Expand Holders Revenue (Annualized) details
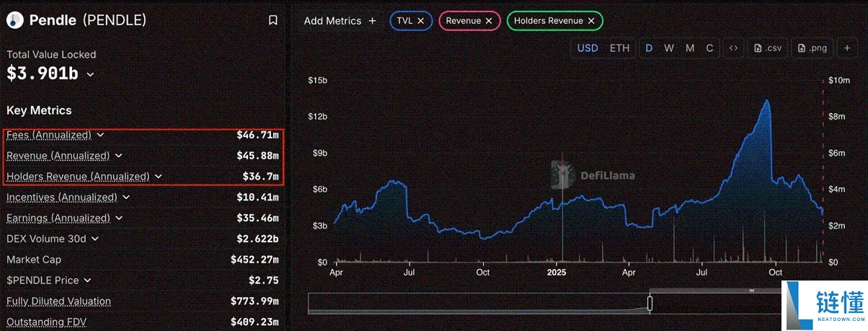The image size is (868, 331). coord(158,176)
